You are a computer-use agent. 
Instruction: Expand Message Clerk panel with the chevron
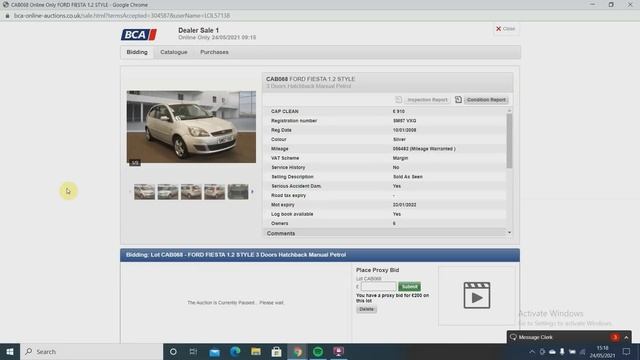point(626,338)
